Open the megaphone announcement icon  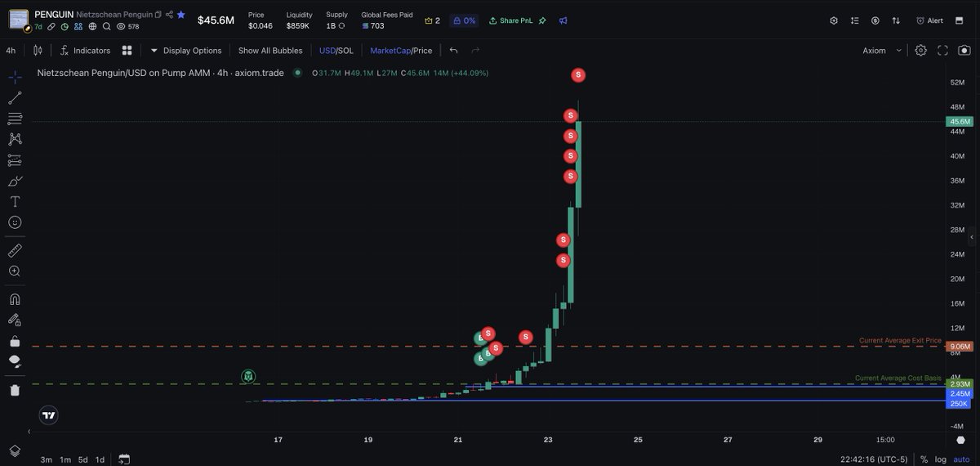pyautogui.click(x=563, y=20)
